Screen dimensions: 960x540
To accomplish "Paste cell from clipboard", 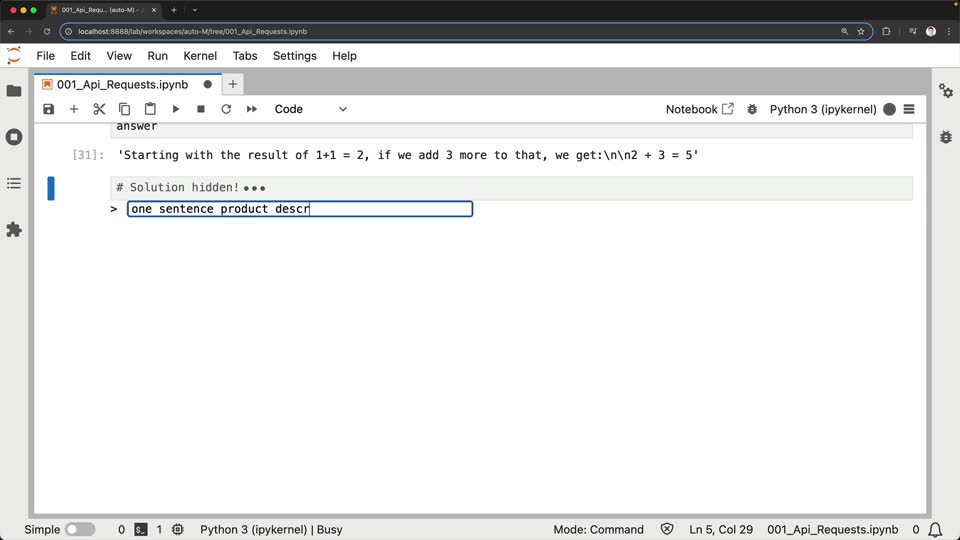I will click(150, 109).
